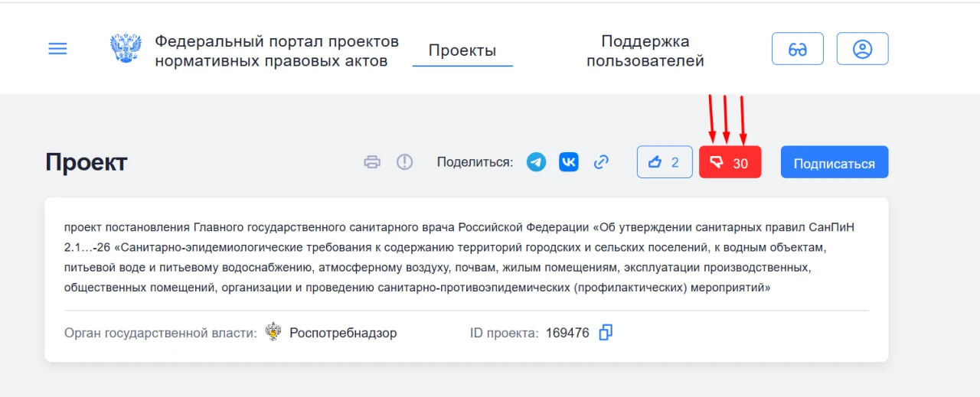This screenshot has width=980, height=397.
Task: Click the double-headed eagle portal logo
Action: (126, 49)
